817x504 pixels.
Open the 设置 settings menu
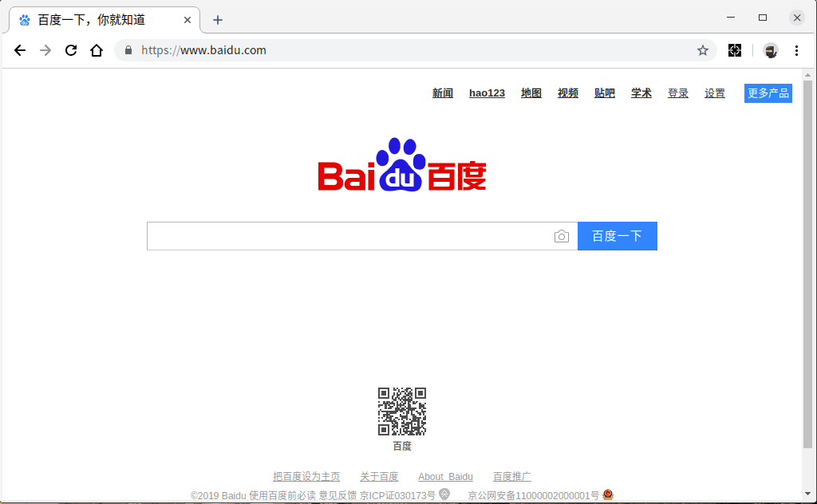coord(714,93)
